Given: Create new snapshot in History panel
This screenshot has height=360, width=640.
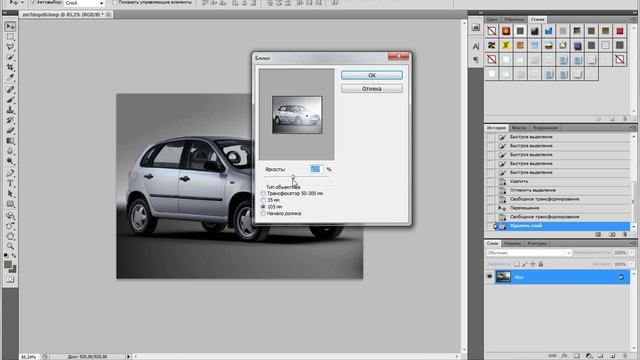Looking at the screenshot, I should tap(612, 234).
